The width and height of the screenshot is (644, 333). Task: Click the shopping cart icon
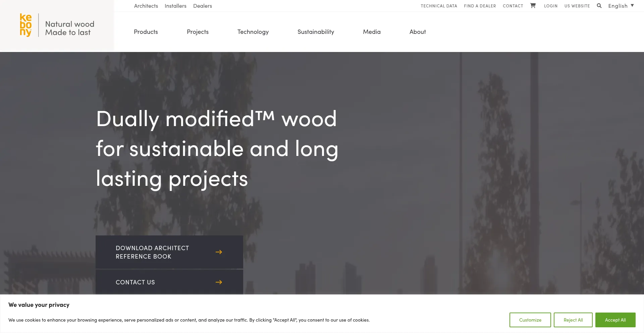tap(533, 6)
